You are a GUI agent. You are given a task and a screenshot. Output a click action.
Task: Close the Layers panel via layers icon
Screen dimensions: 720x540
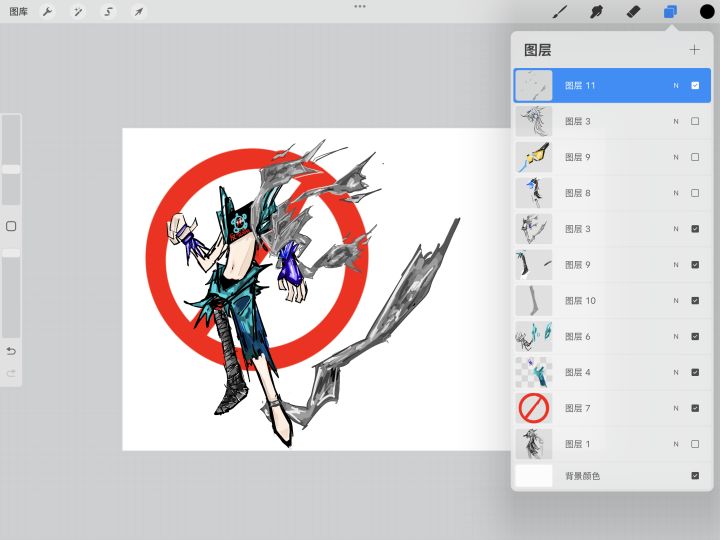click(x=670, y=12)
